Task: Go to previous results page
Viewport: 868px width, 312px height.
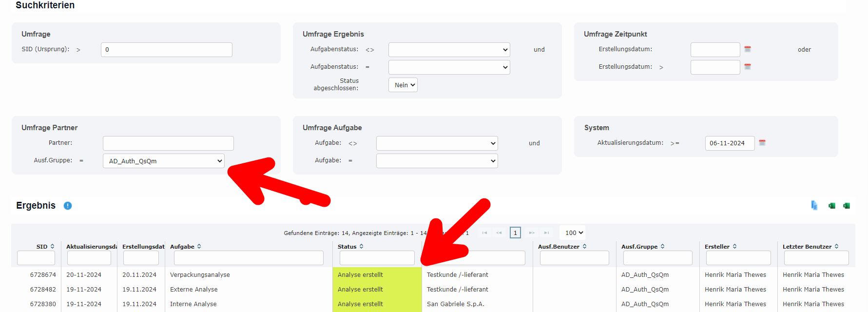Action: coord(499,233)
